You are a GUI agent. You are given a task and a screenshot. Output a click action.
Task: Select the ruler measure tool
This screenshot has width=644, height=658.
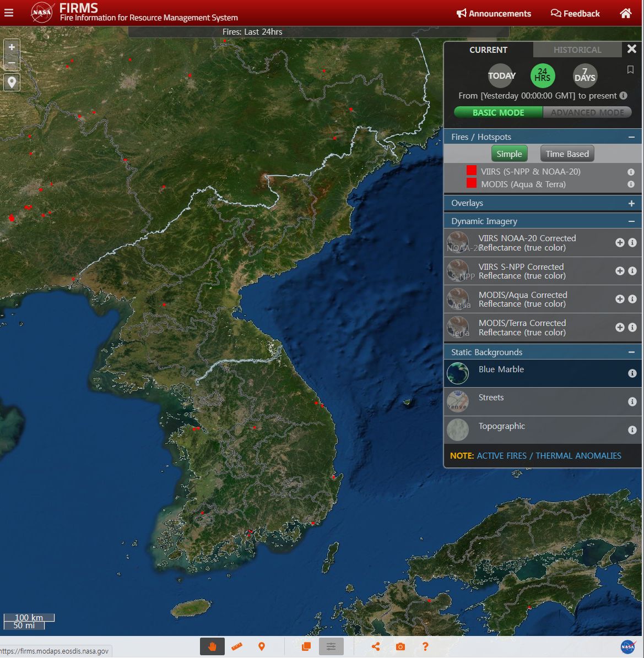click(237, 646)
